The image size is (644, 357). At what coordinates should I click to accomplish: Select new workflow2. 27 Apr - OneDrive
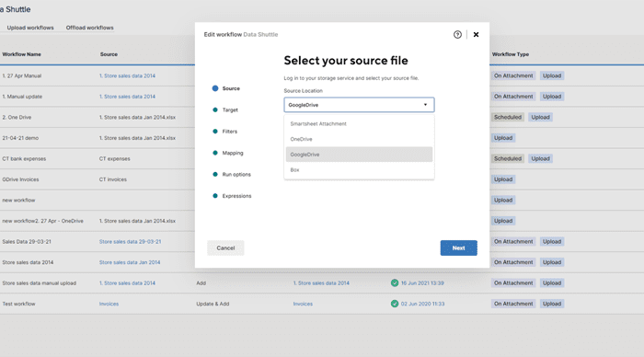(42, 221)
